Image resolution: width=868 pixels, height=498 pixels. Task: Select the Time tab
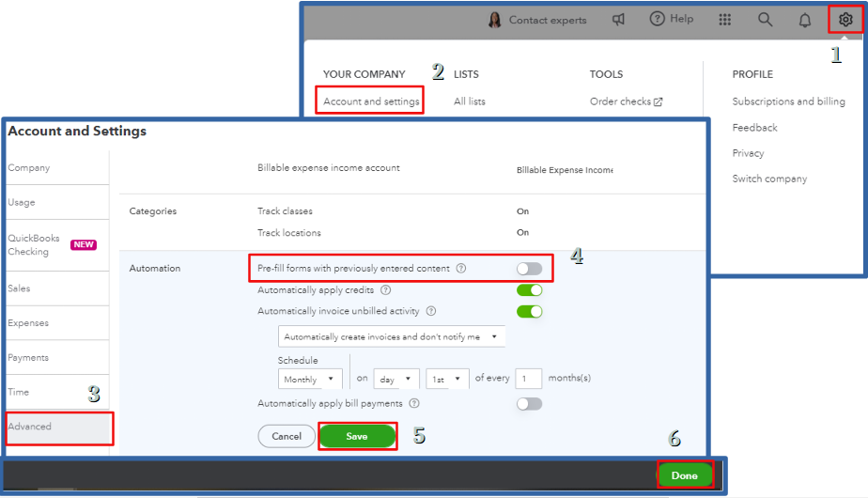pos(57,392)
